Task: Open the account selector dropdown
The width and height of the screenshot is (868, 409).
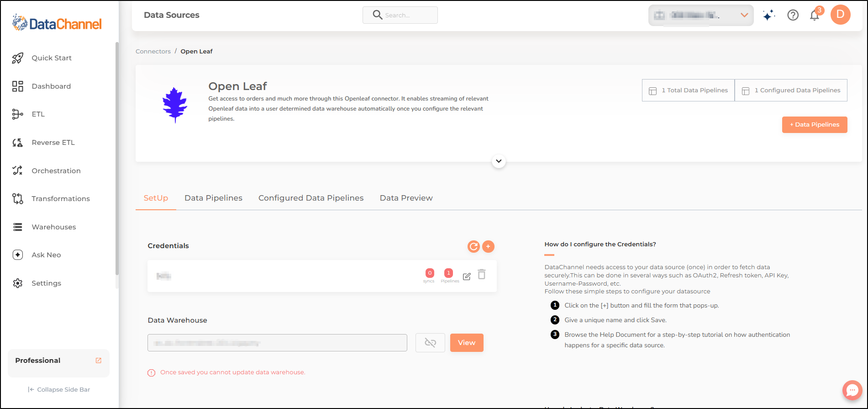Action: coord(701,16)
